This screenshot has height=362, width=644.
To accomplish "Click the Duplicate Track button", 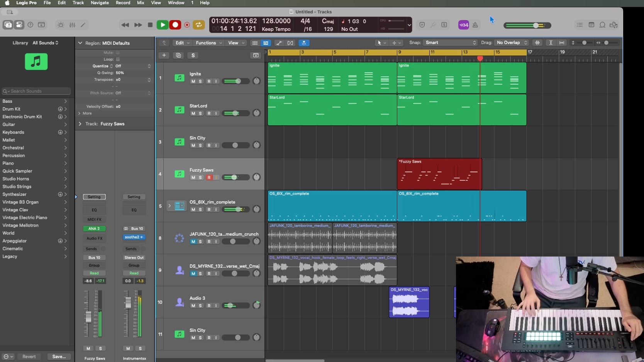I will 178,55.
